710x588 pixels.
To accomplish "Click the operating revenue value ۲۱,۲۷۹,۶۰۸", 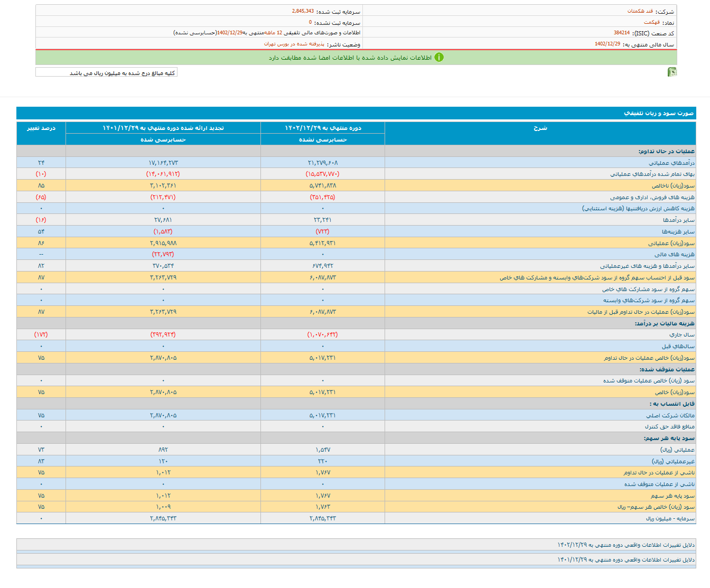I will (x=323, y=163).
